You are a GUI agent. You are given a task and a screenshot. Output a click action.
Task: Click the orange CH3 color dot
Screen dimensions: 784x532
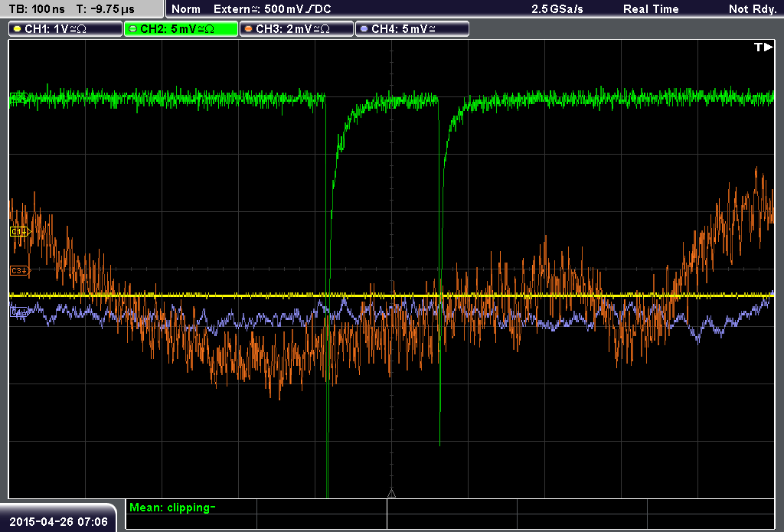tap(249, 29)
